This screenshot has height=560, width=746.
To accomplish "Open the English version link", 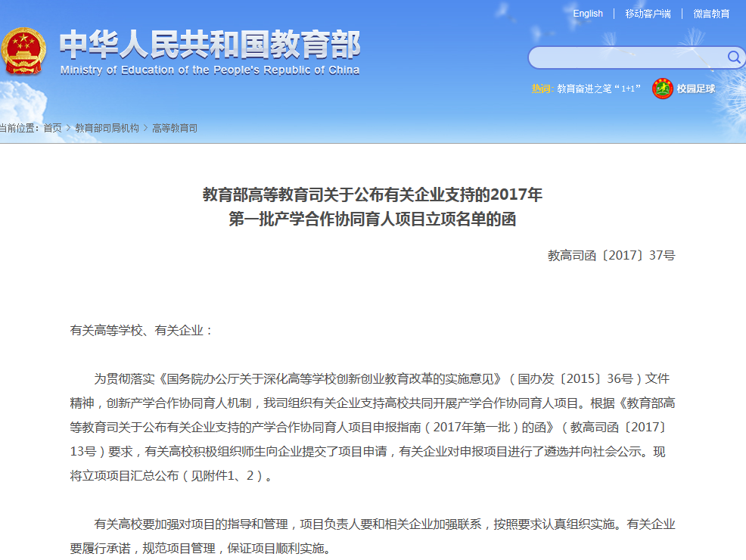I will click(588, 14).
